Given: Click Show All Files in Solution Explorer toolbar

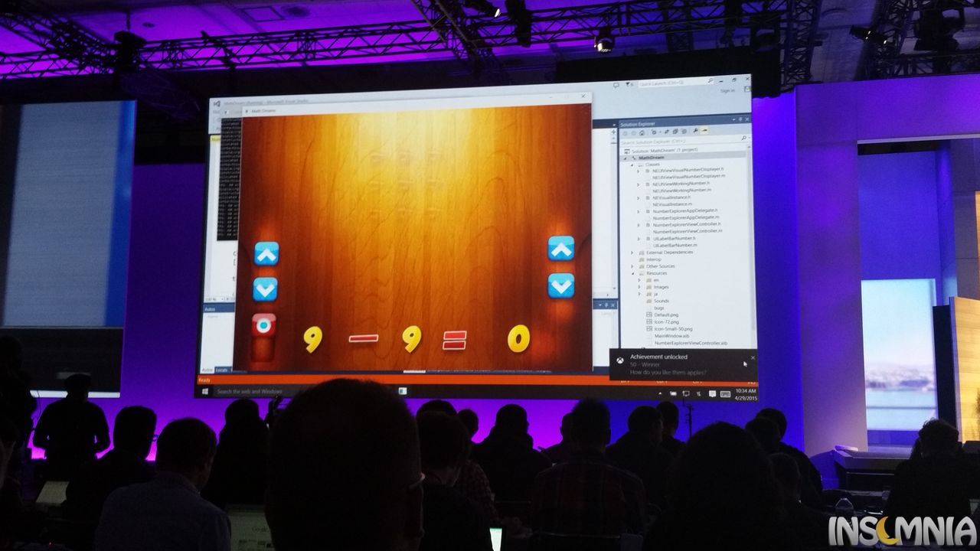Looking at the screenshot, I should pos(684,132).
